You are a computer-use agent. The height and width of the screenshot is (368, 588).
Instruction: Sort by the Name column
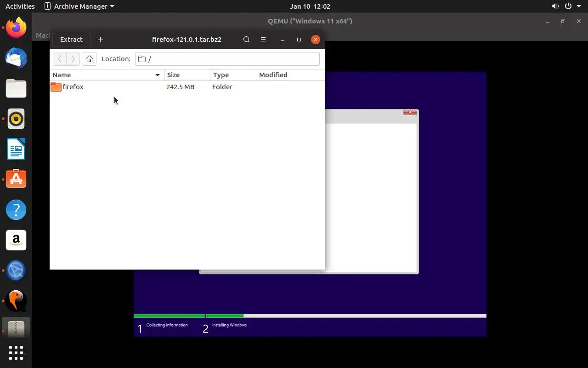[107, 75]
